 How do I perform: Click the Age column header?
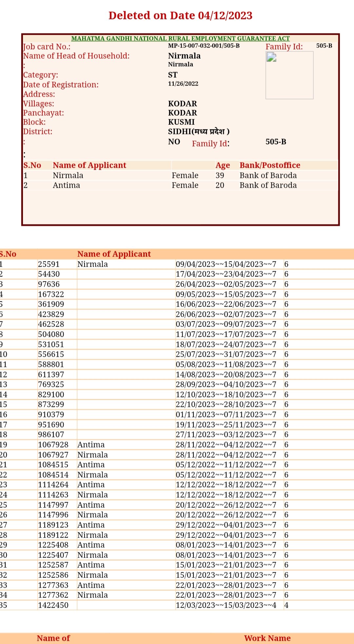pos(223,165)
